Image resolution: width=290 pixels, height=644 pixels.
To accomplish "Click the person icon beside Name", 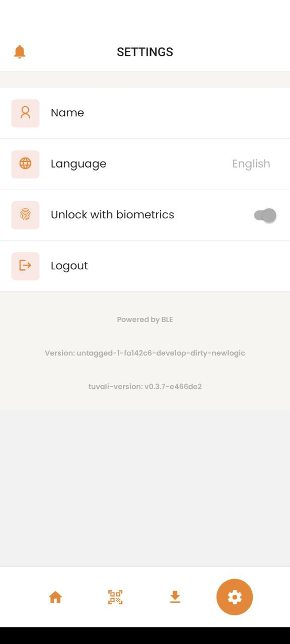I will pos(25,113).
